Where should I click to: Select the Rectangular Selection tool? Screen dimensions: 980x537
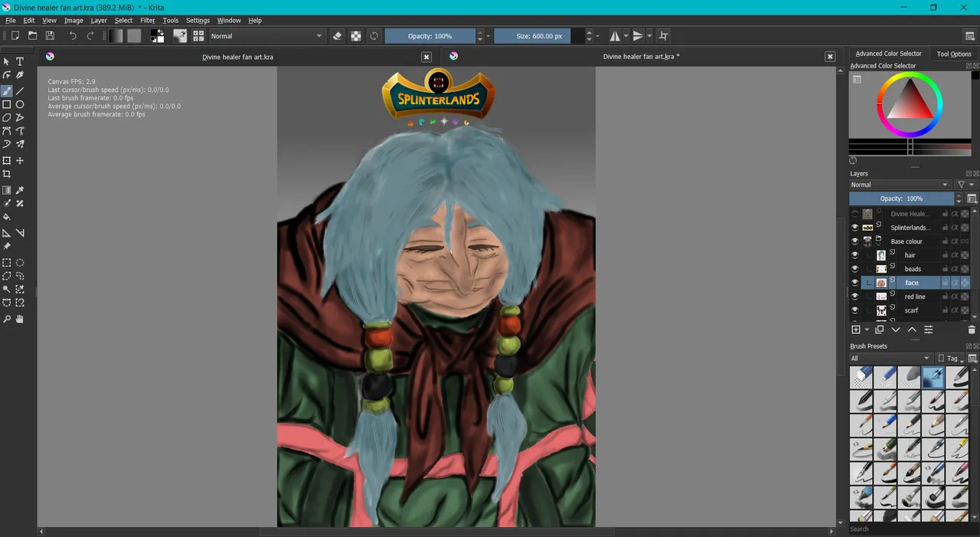pos(7,263)
